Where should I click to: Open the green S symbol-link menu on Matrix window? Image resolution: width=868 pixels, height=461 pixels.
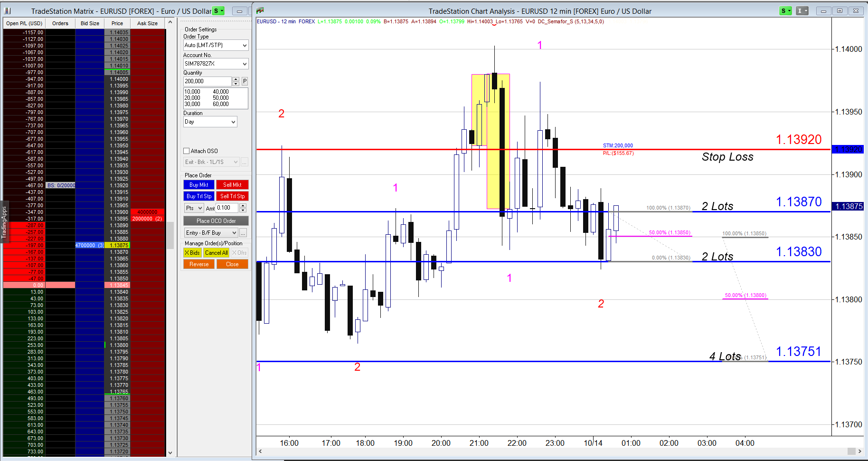(x=218, y=10)
